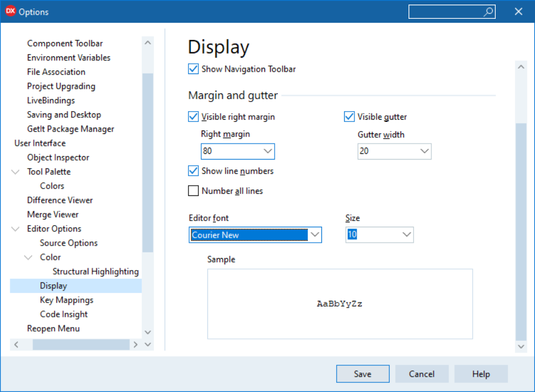This screenshot has height=392, width=535.
Task: Select Colors under Tool Palette
Action: pyautogui.click(x=52, y=186)
